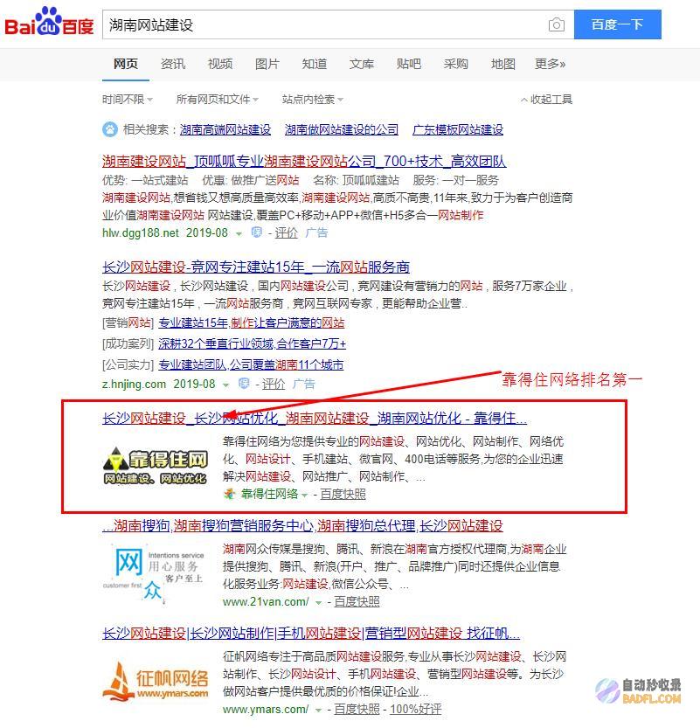Switch to the 图片 tab
This screenshot has height=728, width=700.
[x=267, y=64]
